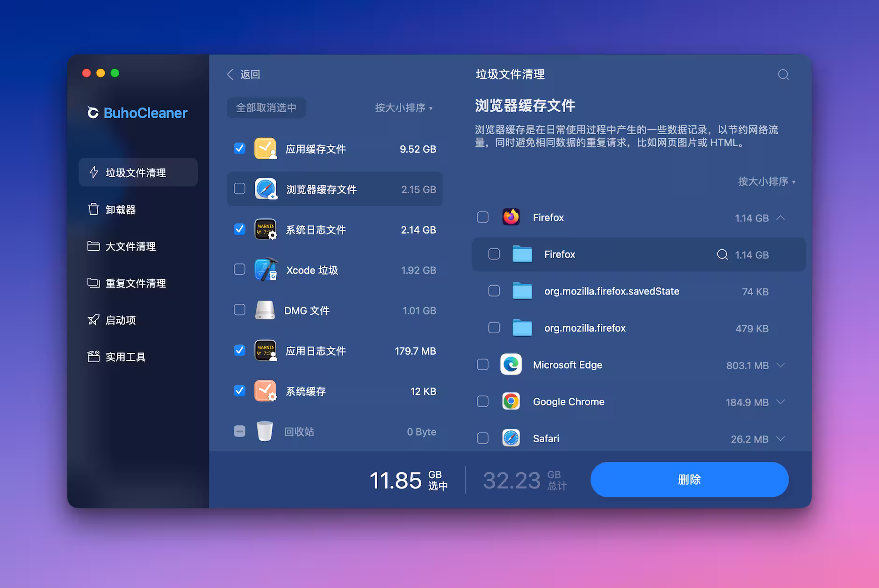The width and height of the screenshot is (879, 588).
Task: Click the 9.52 GB size value
Action: pyautogui.click(x=418, y=149)
